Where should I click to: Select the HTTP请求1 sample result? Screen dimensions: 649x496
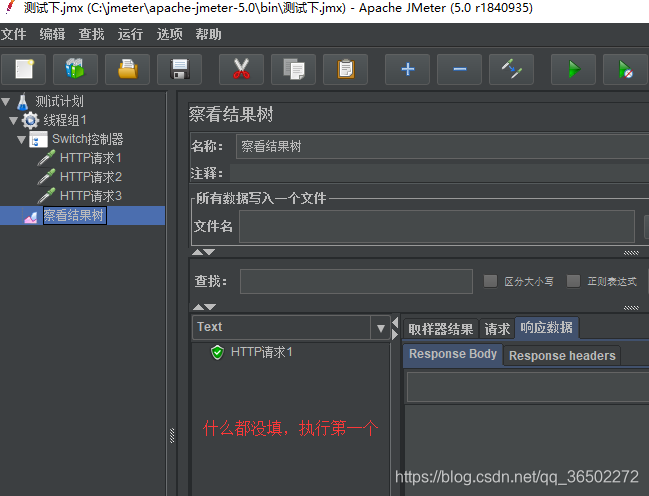click(262, 352)
